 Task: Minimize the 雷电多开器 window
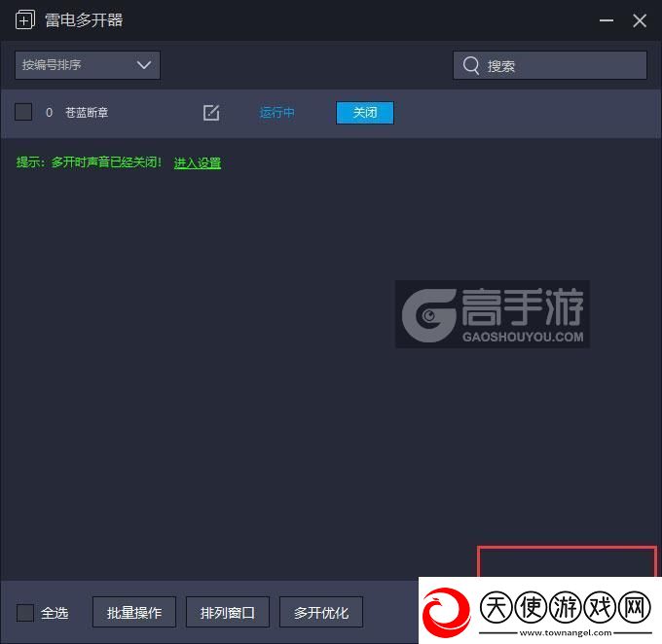(607, 20)
